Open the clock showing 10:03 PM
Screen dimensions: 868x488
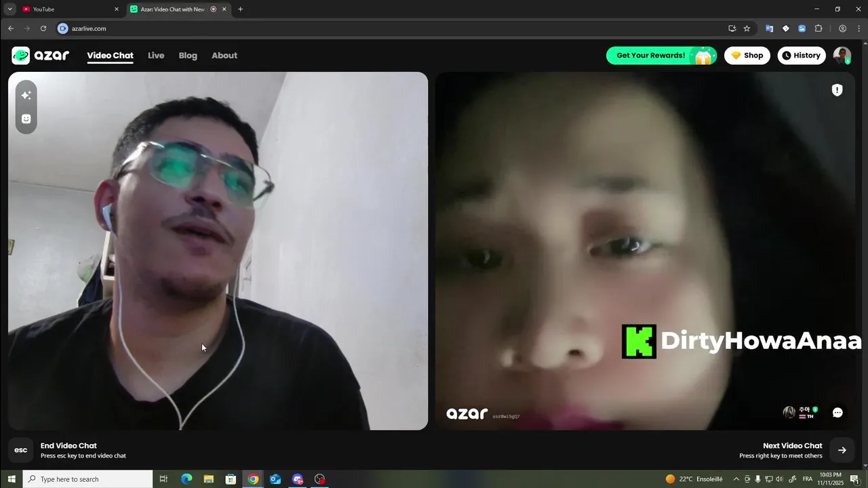tap(830, 479)
